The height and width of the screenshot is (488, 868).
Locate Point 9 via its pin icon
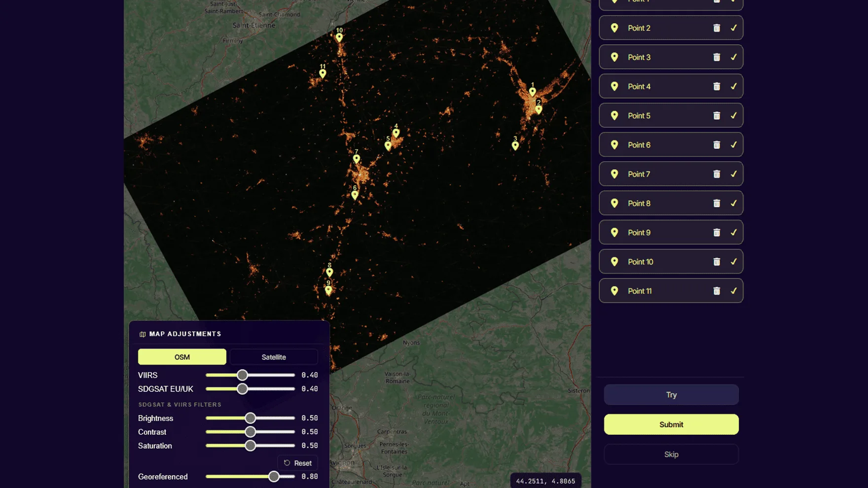[x=615, y=232]
